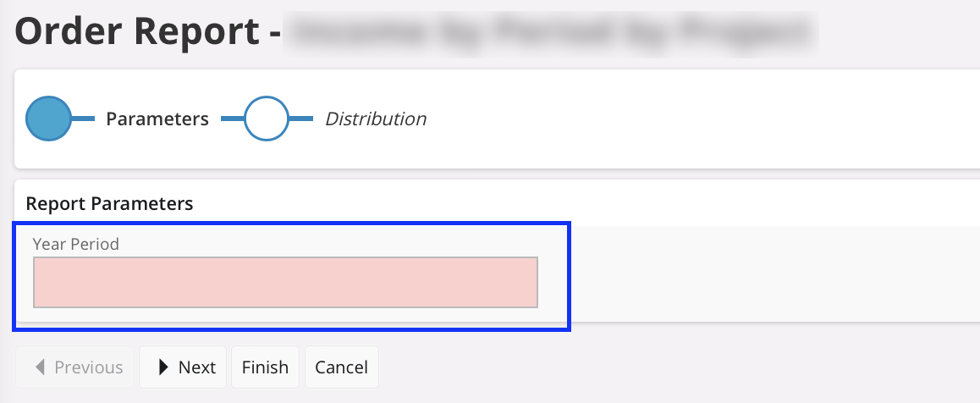
Task: Click the filled Parameters step circle
Action: (48, 119)
